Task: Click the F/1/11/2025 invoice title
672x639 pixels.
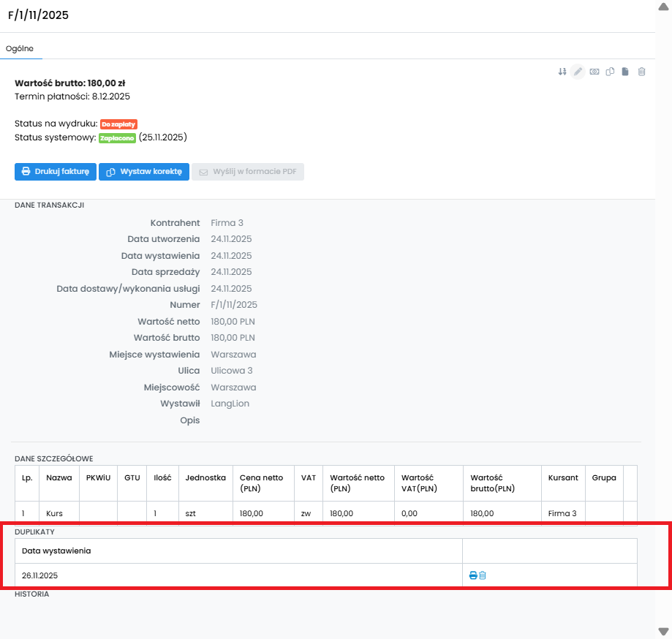Action: [38, 15]
